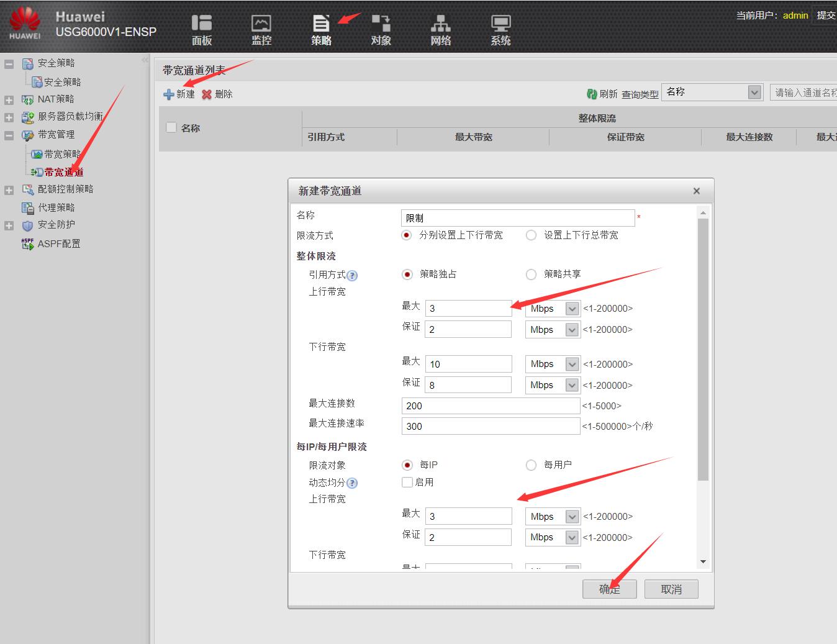Select the 策略共享 radio option
This screenshot has height=644, width=837.
[532, 274]
